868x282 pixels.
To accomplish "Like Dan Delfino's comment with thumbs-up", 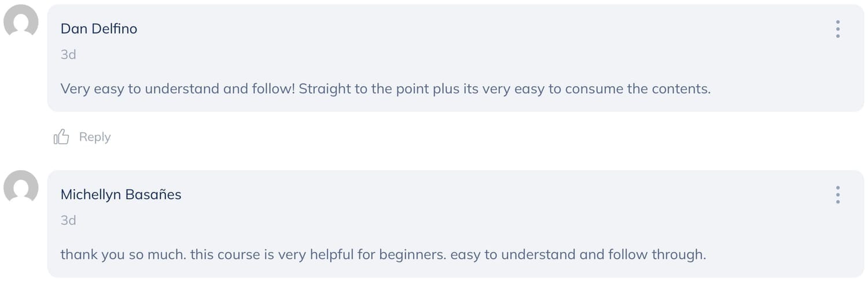I will click(x=61, y=137).
